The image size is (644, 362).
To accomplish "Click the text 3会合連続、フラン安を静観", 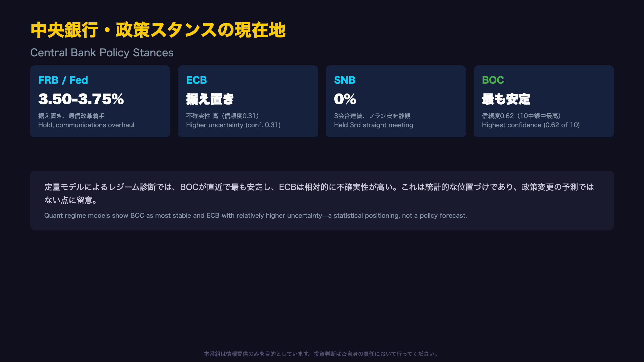I will [372, 116].
